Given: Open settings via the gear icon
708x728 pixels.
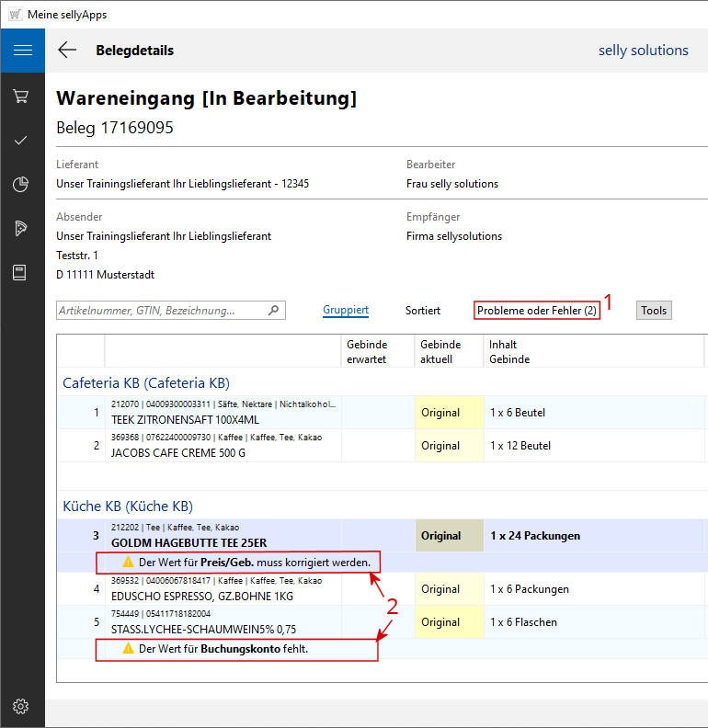Looking at the screenshot, I should pos(21,706).
